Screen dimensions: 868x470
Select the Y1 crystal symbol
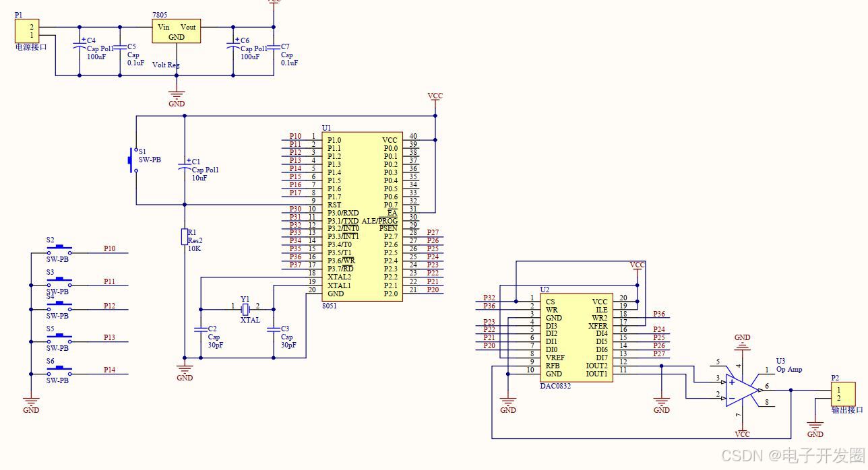point(245,309)
